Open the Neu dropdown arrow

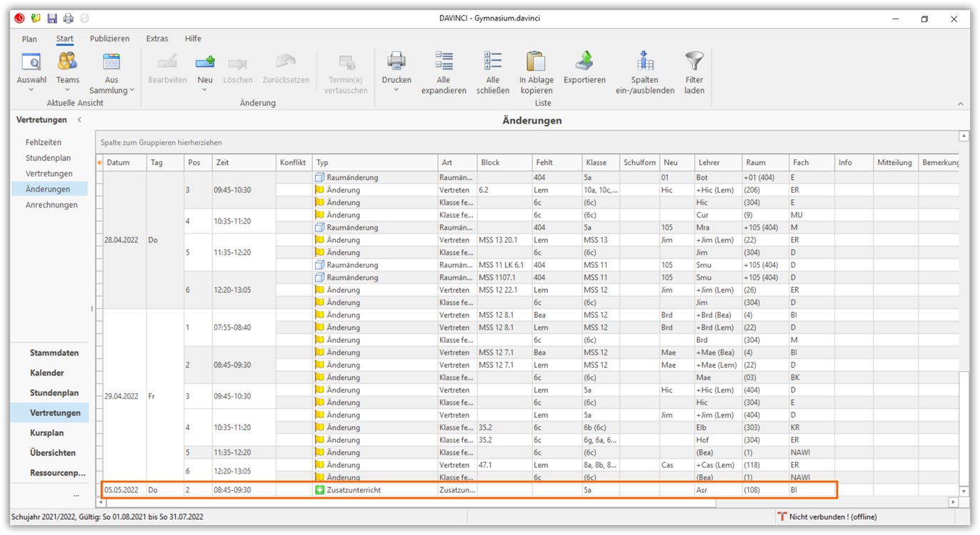(205, 90)
